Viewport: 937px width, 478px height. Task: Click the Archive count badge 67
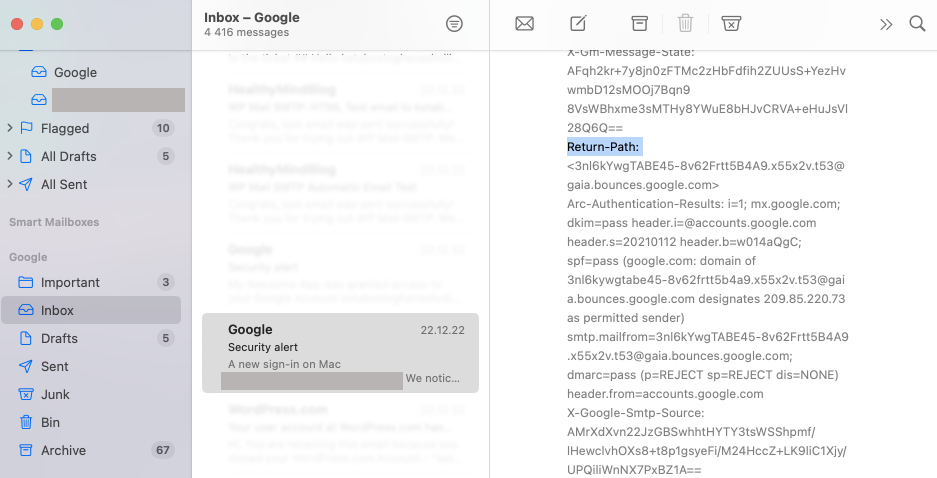(x=163, y=450)
